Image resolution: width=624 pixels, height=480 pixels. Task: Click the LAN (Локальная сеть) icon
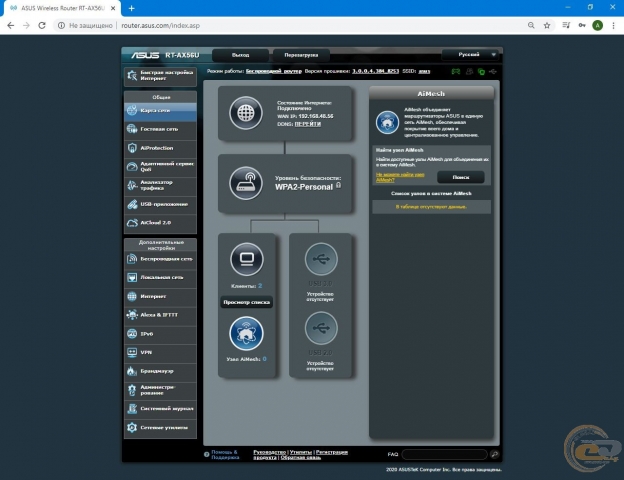(132, 277)
